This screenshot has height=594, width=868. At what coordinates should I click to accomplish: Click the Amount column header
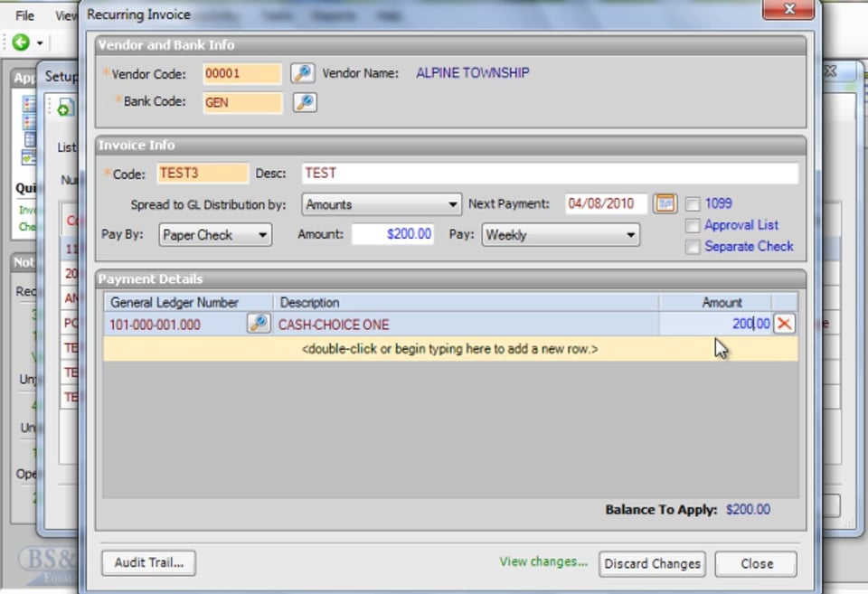coord(715,302)
